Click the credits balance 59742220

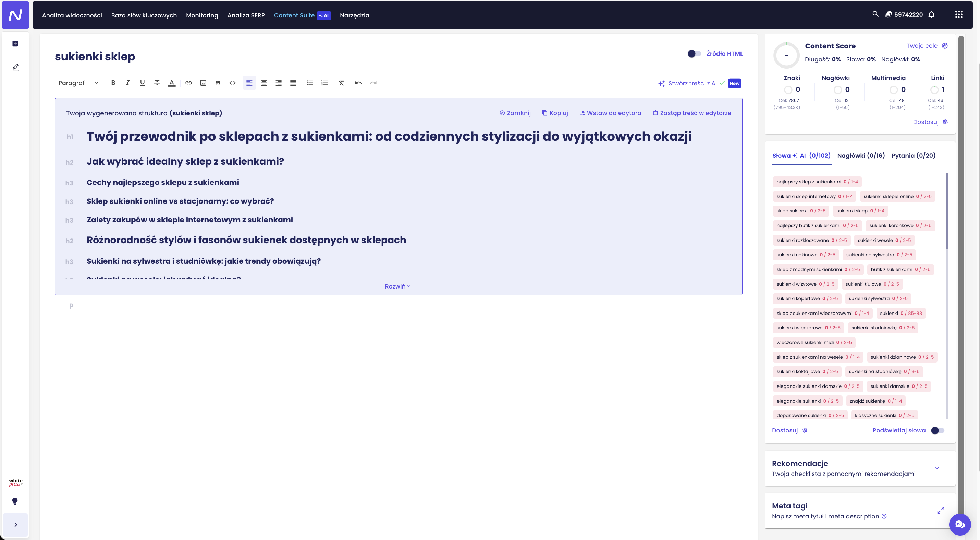click(904, 14)
